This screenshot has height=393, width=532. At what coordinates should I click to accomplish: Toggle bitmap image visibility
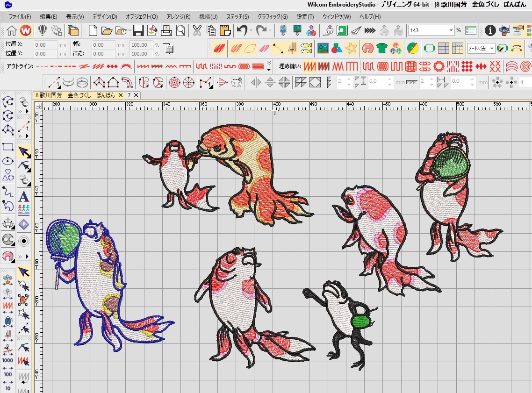pyautogui.click(x=323, y=48)
